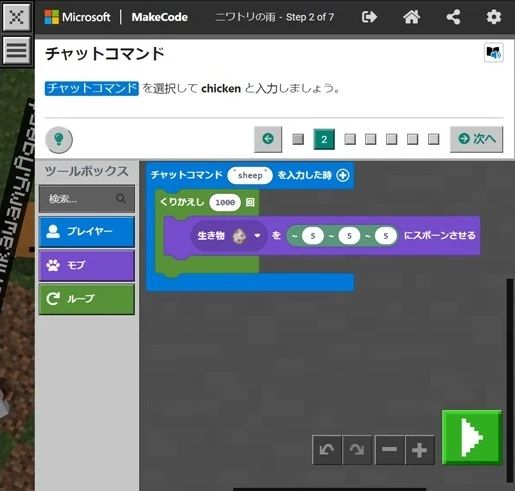Jump to tutorial step 7 square
This screenshot has height=491, width=515.
pyautogui.click(x=433, y=139)
